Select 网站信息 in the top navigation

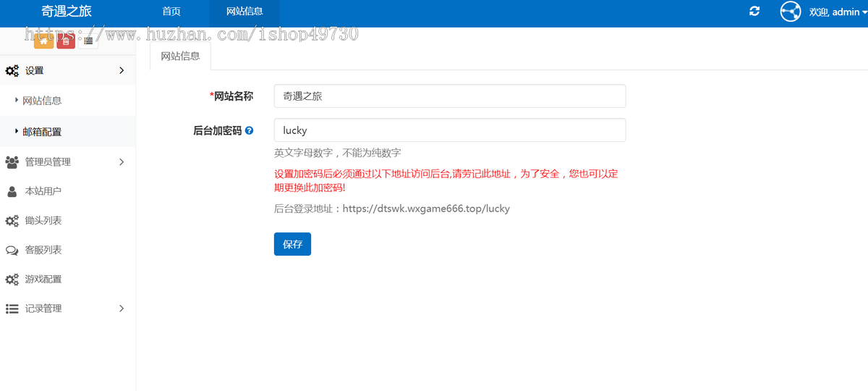click(x=244, y=12)
